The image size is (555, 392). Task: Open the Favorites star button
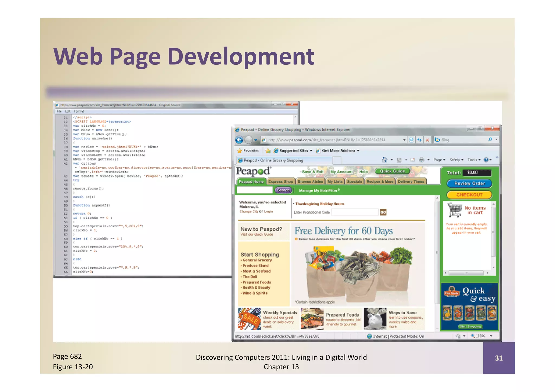(x=248, y=151)
